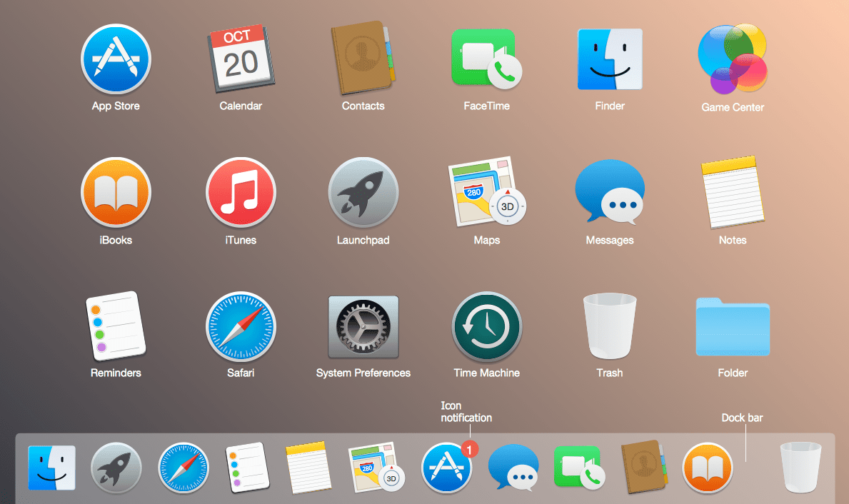This screenshot has width=849, height=504.
Task: Start a FaceTime call
Action: [x=486, y=59]
